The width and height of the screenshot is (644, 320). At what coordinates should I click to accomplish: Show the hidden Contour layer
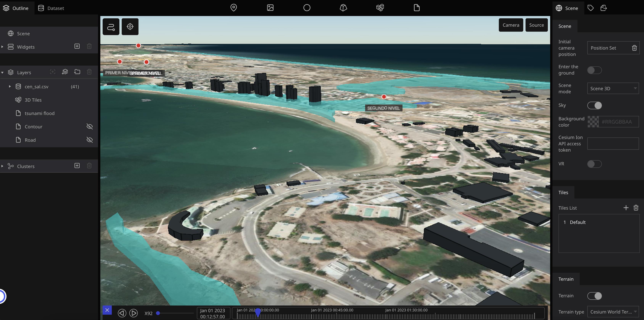(x=89, y=126)
